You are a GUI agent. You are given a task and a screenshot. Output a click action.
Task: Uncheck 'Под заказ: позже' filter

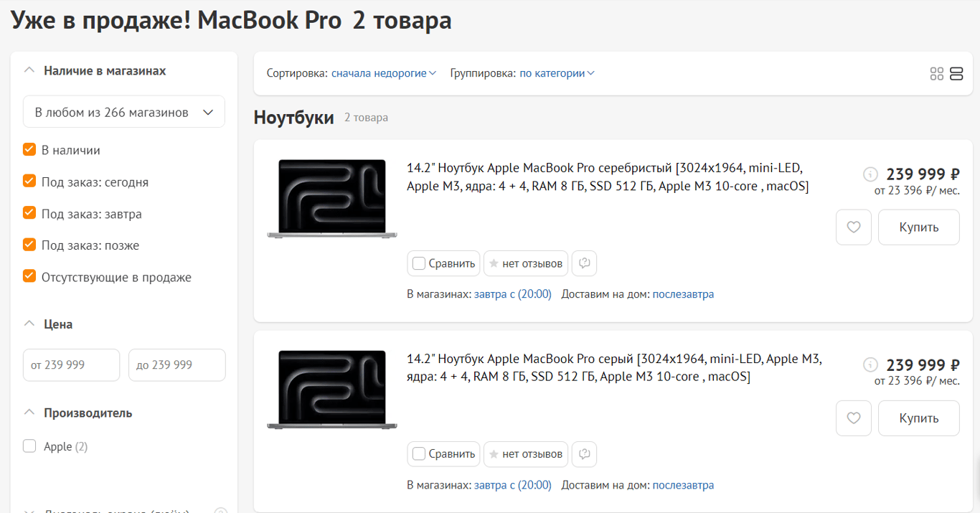(x=29, y=245)
